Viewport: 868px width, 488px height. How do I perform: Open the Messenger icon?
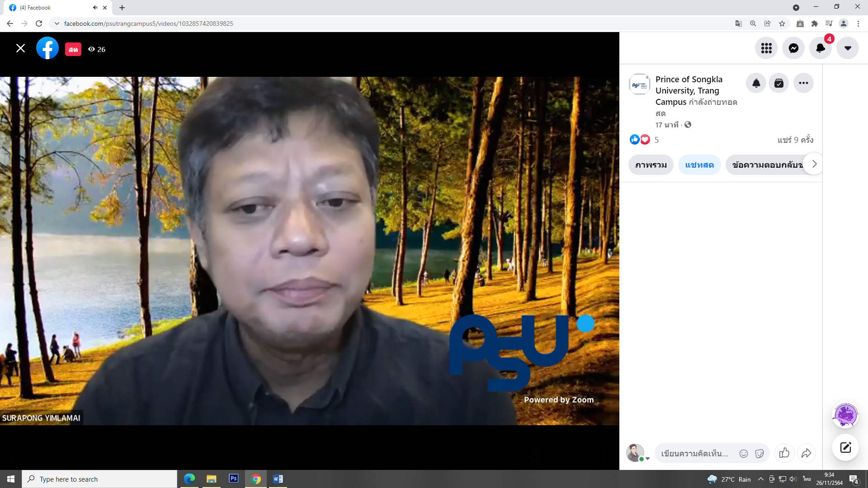793,48
